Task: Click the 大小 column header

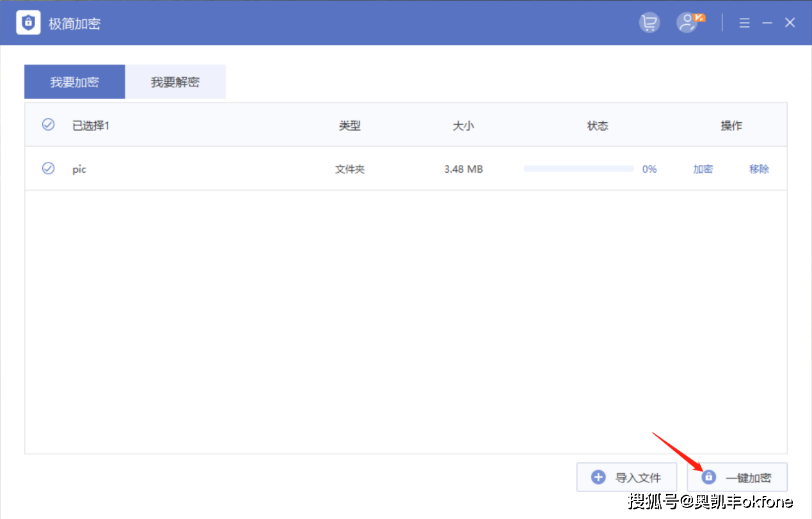Action: coord(463,125)
